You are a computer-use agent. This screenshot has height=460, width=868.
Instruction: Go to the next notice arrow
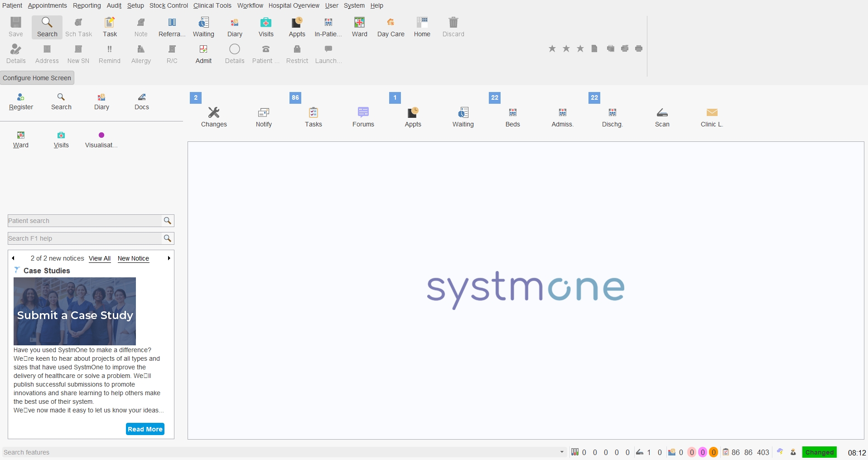(x=169, y=258)
